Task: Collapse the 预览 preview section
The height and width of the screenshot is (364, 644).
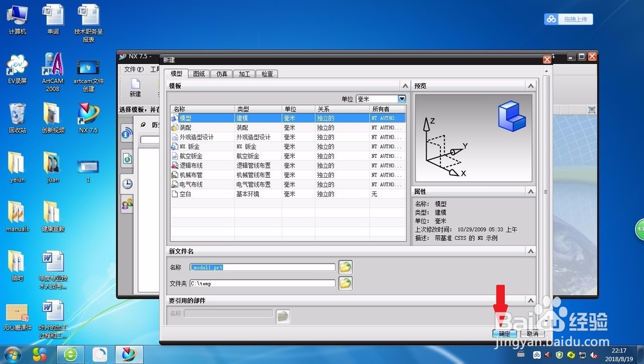Action: 531,86
